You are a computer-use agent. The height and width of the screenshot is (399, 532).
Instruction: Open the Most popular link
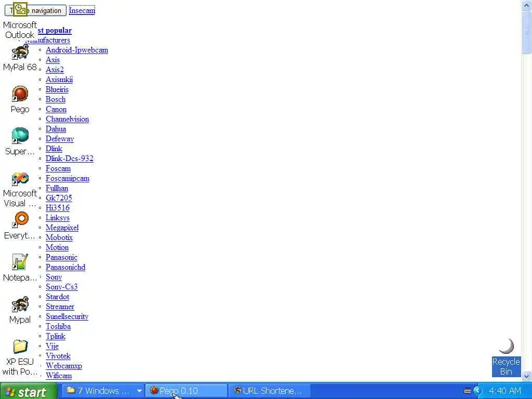coord(55,30)
